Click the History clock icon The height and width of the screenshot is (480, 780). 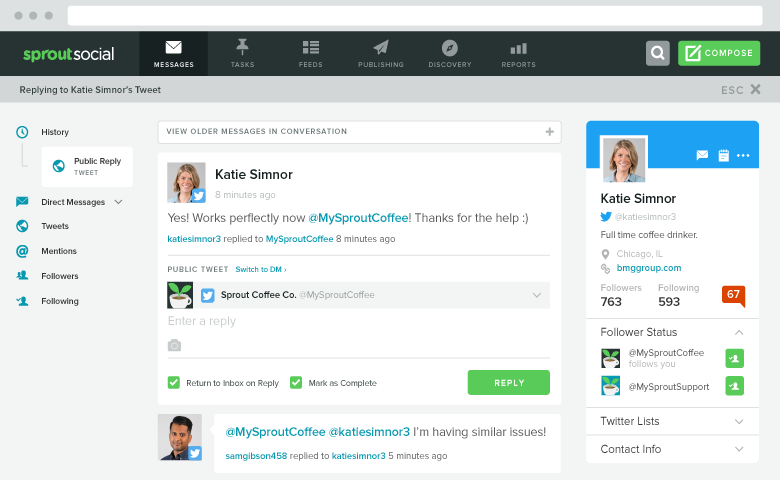pyautogui.click(x=22, y=132)
